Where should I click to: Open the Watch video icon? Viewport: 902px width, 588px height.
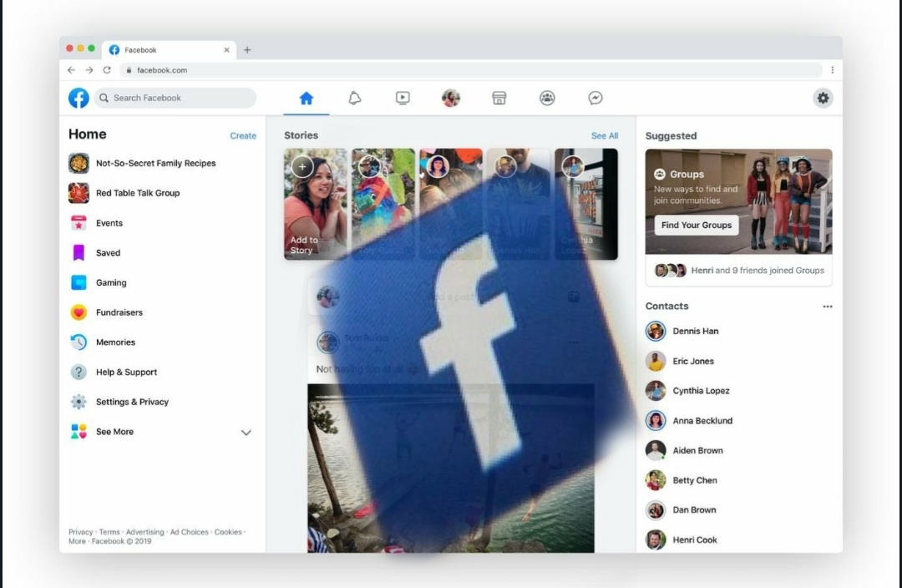(x=403, y=99)
